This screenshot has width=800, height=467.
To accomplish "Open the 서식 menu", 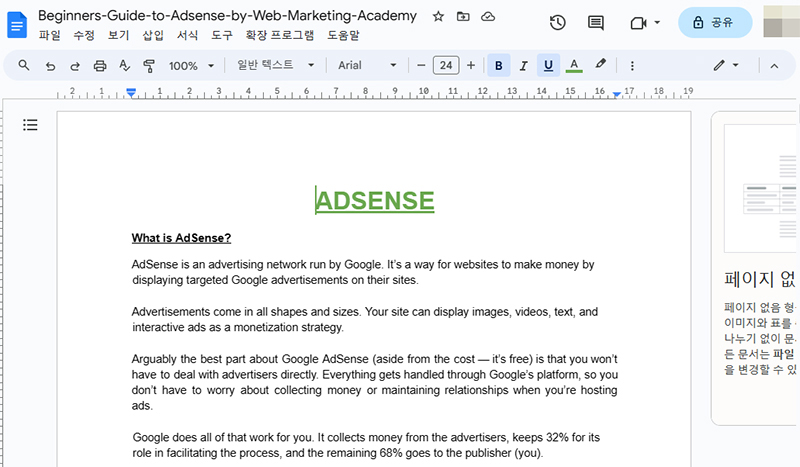I will pos(187,35).
